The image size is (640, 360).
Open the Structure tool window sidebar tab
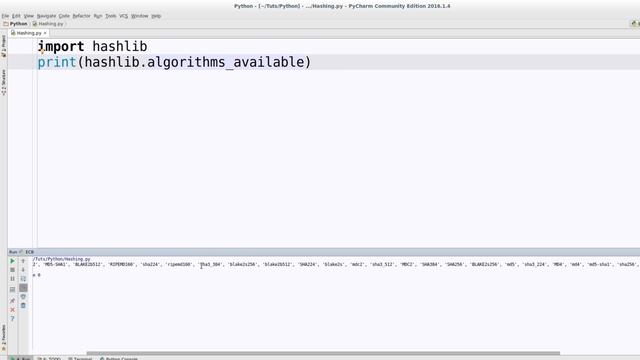4,82
